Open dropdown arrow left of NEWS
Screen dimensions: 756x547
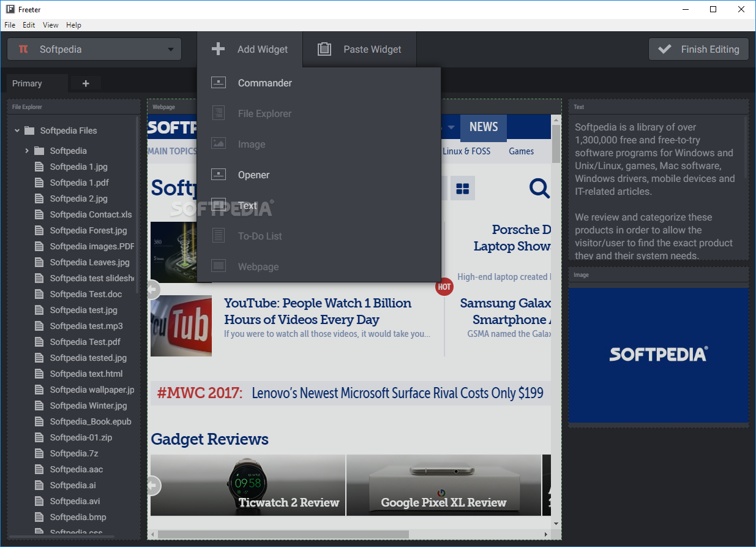click(451, 127)
